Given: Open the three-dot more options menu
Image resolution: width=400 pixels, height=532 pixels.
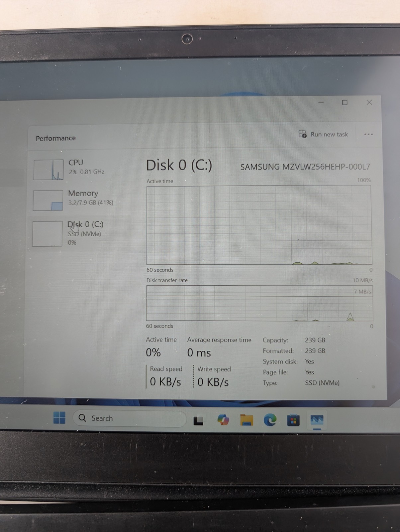Looking at the screenshot, I should click(368, 134).
